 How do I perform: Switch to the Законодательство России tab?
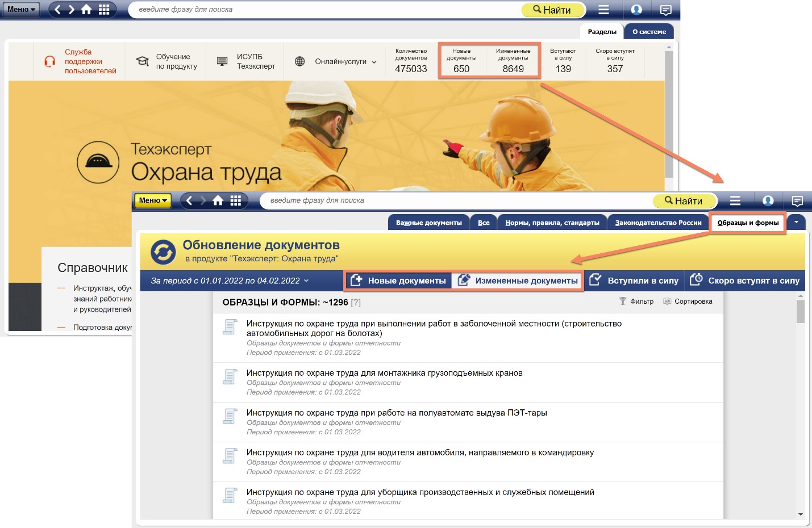[658, 223]
